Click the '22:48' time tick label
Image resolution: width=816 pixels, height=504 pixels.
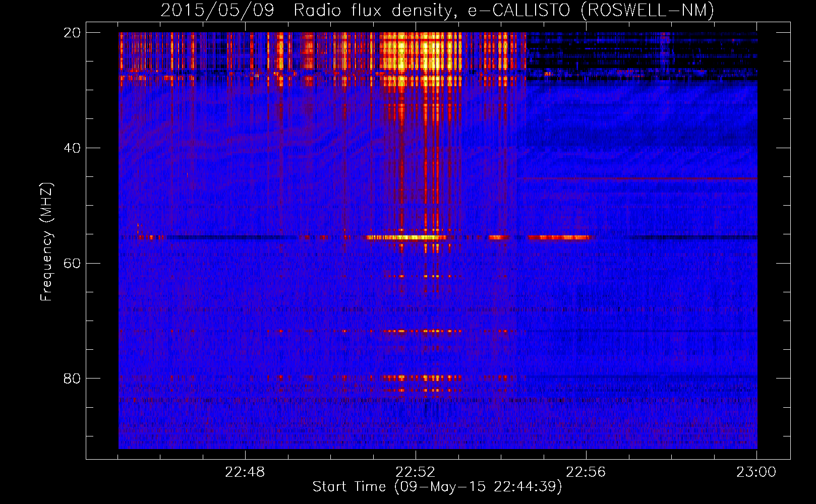(245, 472)
